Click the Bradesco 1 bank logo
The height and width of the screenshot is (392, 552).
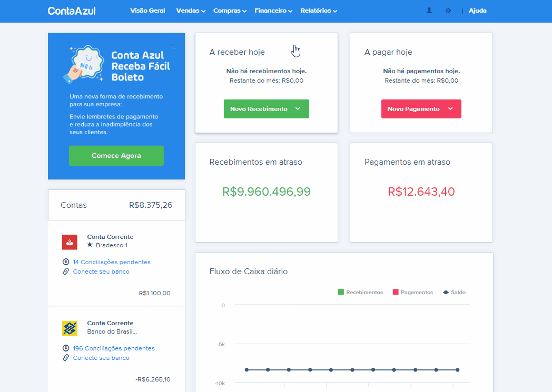tap(70, 242)
